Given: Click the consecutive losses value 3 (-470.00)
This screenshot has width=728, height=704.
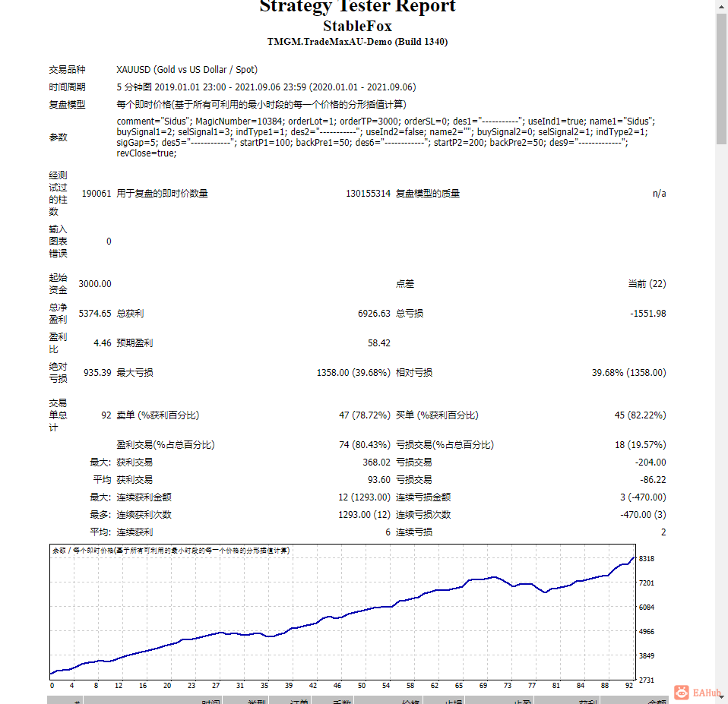Looking at the screenshot, I should tap(643, 497).
